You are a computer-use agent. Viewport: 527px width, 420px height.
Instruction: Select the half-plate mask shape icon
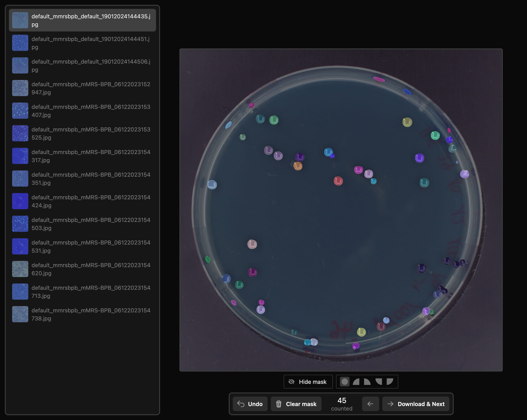356,381
